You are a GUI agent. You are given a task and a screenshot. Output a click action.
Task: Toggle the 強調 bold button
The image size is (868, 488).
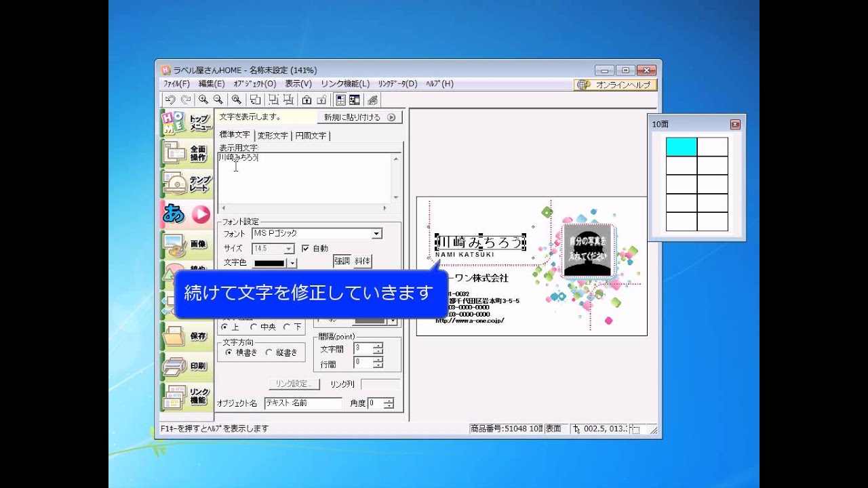[x=342, y=261]
